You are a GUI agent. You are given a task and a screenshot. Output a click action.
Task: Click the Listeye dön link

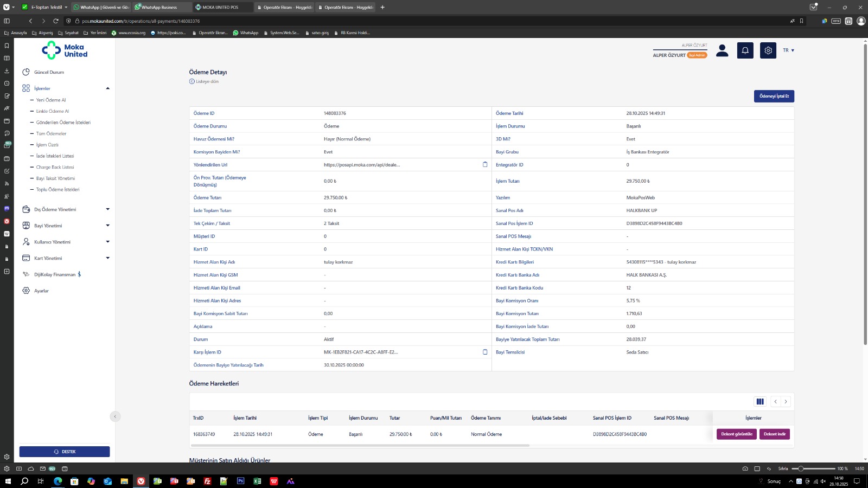click(207, 81)
